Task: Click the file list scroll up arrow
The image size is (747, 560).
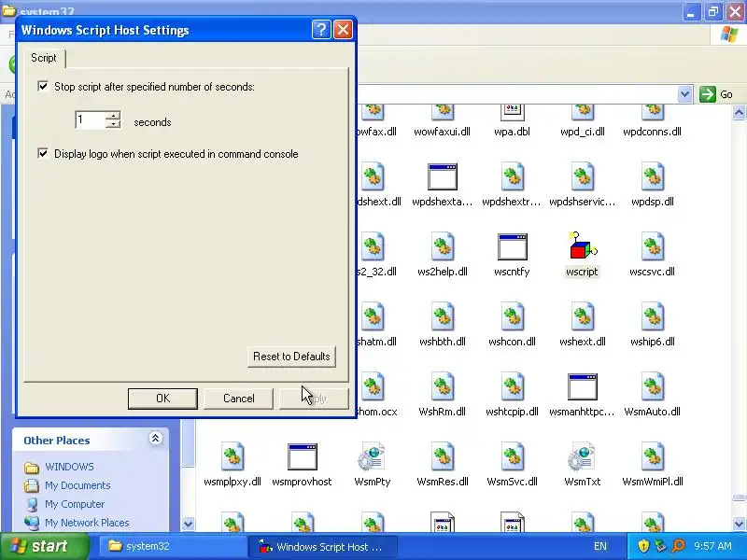Action: click(x=739, y=112)
